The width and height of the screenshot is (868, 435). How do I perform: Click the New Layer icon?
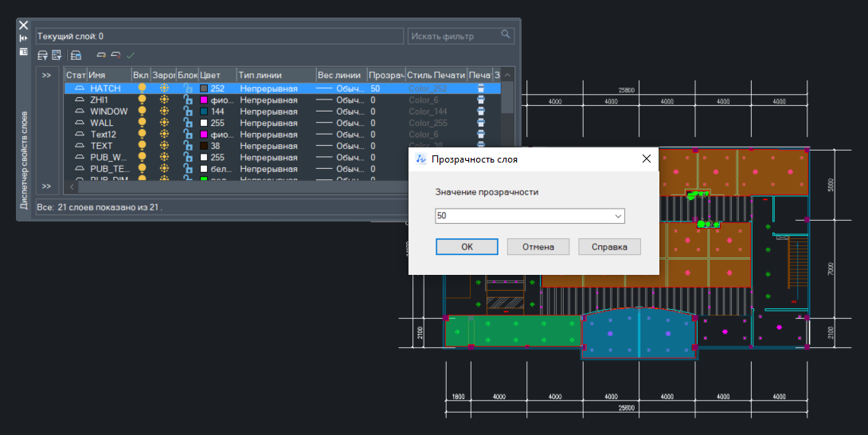pyautogui.click(x=101, y=55)
